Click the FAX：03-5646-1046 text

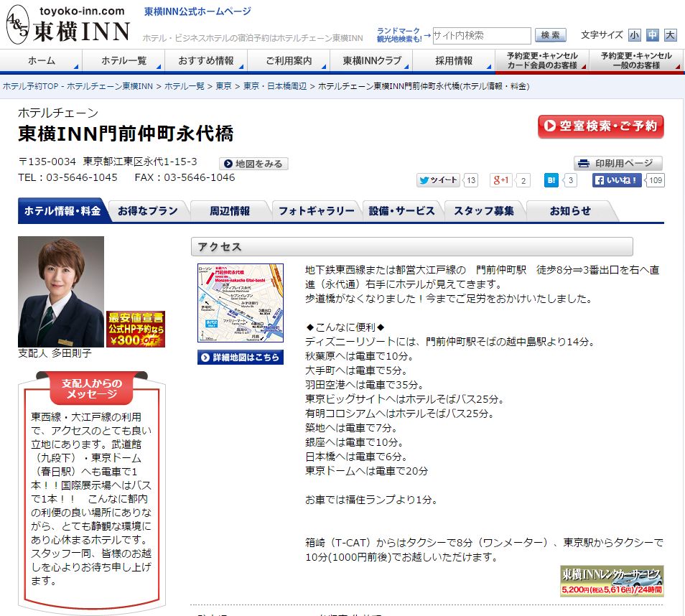[185, 177]
